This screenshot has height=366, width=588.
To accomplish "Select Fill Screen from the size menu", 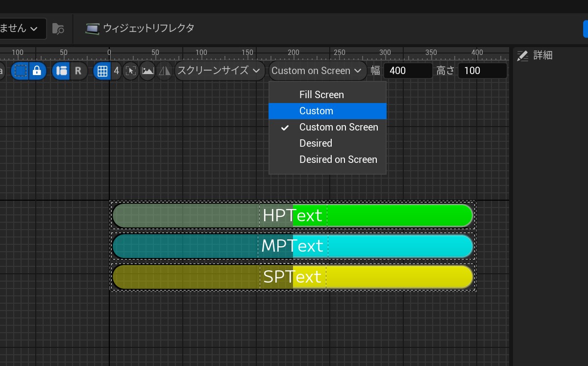I will 321,95.
